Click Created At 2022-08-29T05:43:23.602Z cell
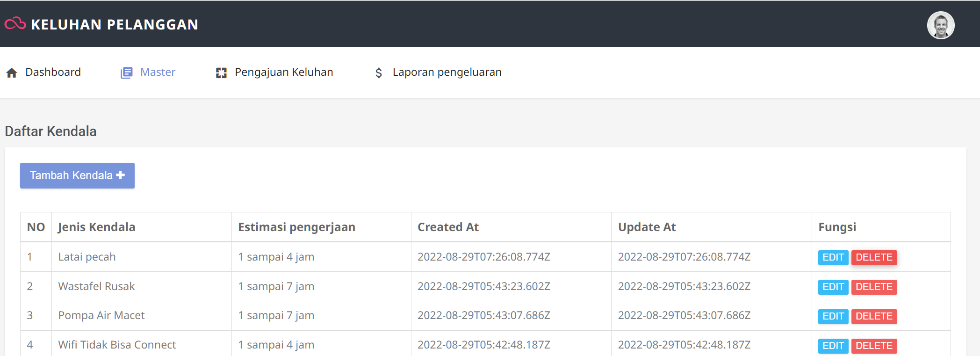The width and height of the screenshot is (980, 356). point(511,286)
